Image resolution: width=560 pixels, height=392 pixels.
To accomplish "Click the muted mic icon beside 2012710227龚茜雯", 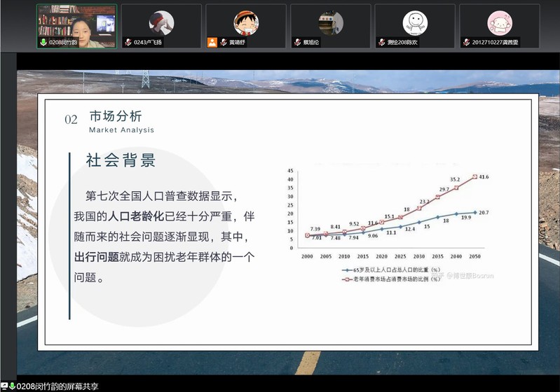I will tap(466, 42).
